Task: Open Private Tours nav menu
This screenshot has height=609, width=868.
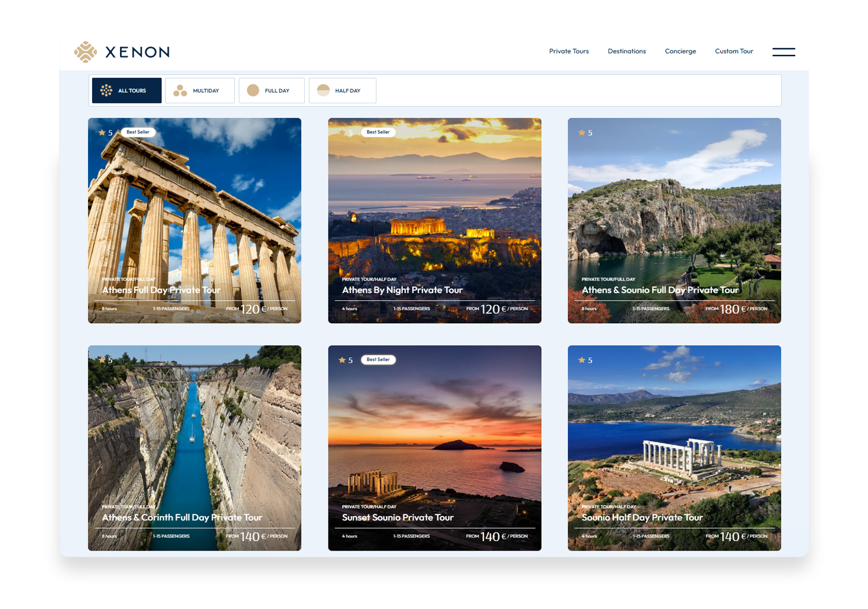Action: coord(568,51)
